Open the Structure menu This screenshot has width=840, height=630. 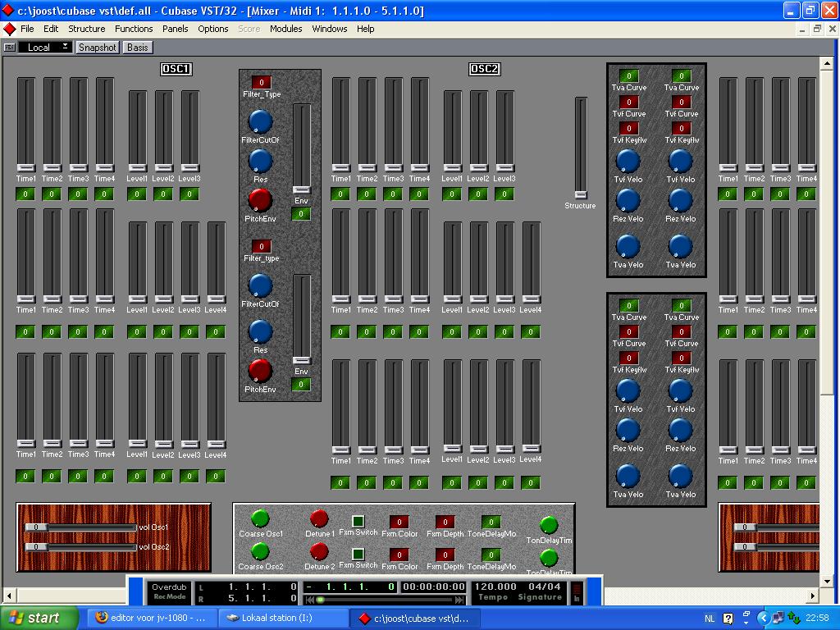pyautogui.click(x=86, y=29)
